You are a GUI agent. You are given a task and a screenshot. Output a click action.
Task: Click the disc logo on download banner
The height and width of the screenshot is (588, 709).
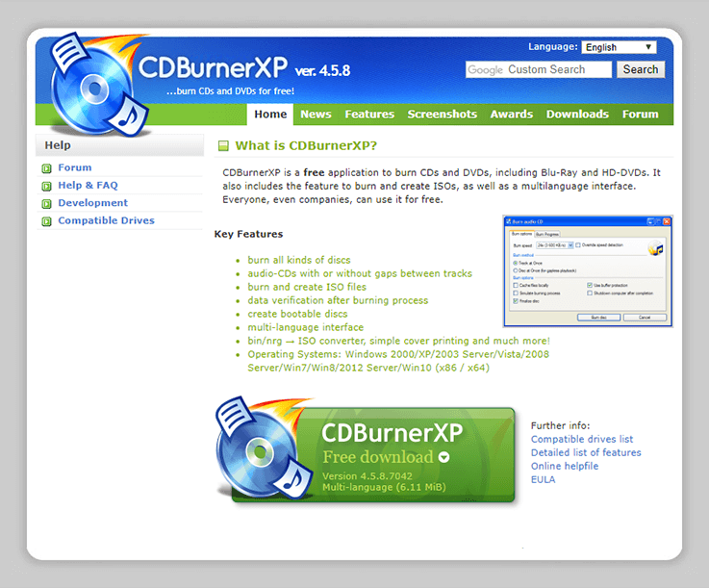coord(263,447)
